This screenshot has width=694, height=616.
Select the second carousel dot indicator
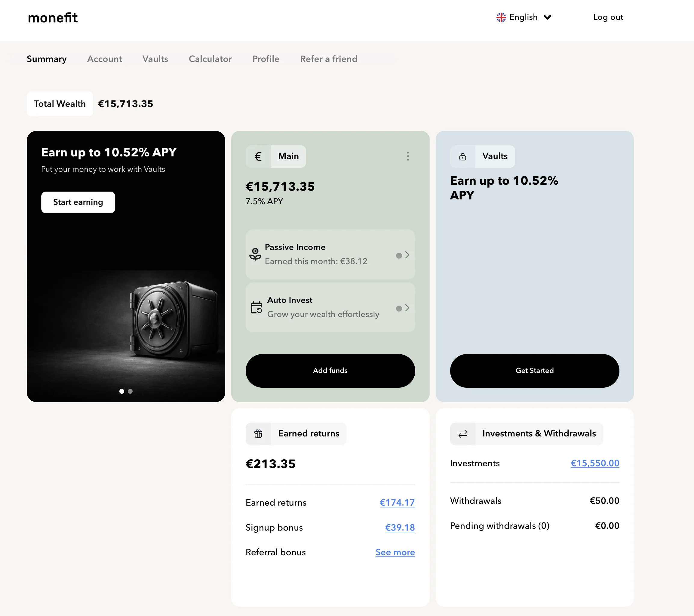click(x=130, y=391)
